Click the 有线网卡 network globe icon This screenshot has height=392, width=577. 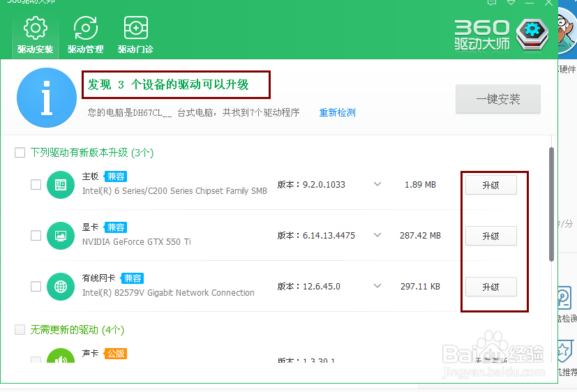pos(61,287)
